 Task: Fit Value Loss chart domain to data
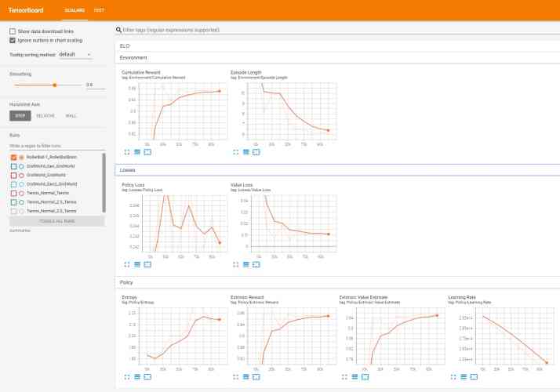[x=256, y=264]
